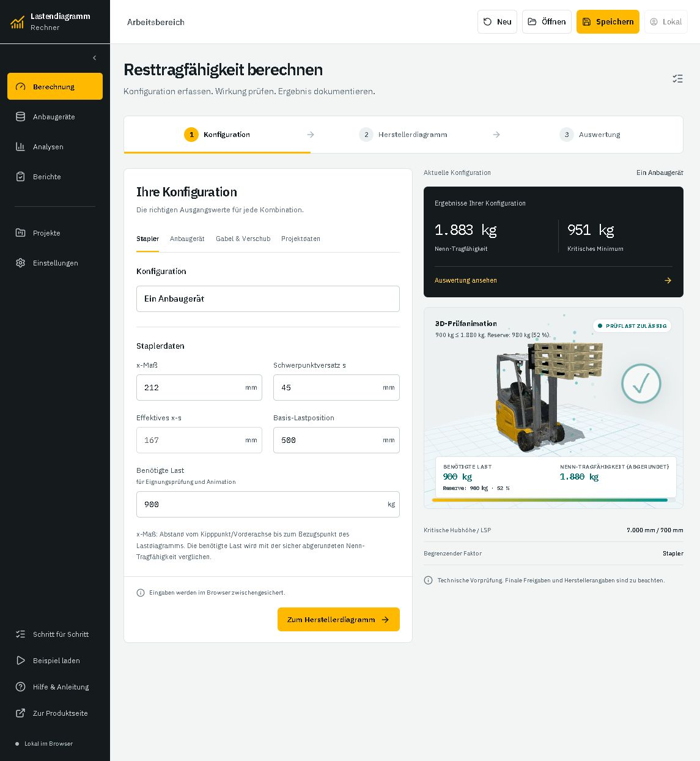The height and width of the screenshot is (761, 700).
Task: Focus the Schwerpunktversatz s field
Action: pos(336,387)
